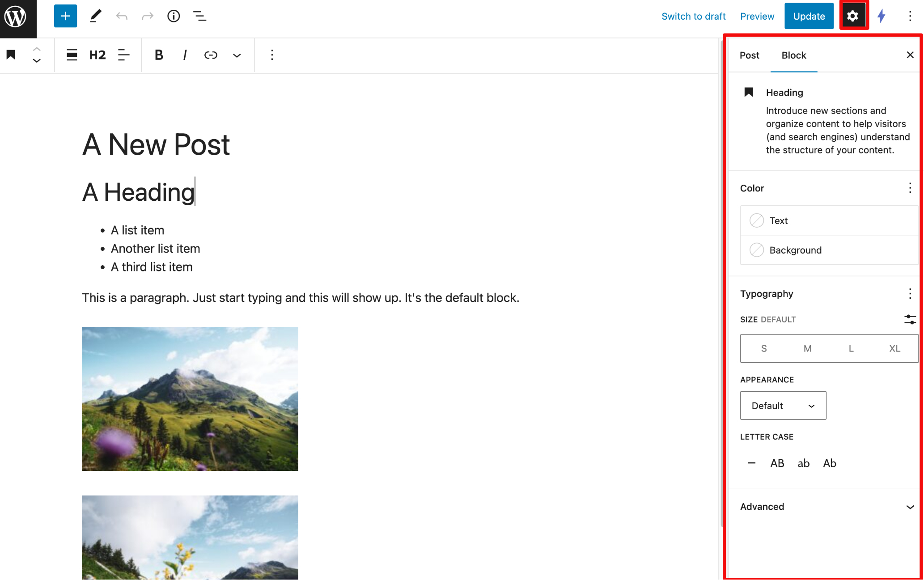Click into the A Heading block
This screenshot has width=924, height=580.
point(139,192)
